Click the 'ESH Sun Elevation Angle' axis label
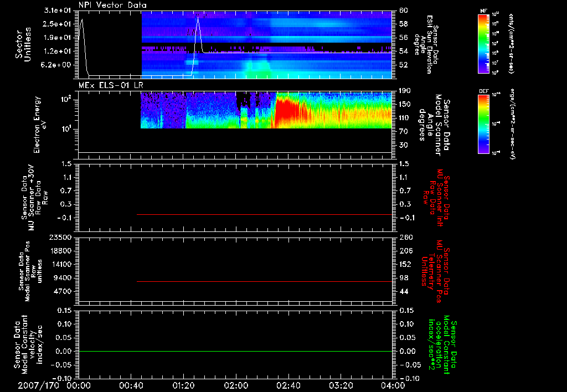567x392 pixels. point(426,44)
